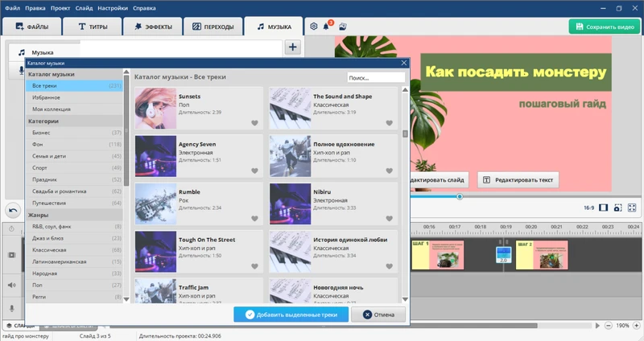The width and height of the screenshot is (644, 341).
Task: Select the МУЗЫКА tab
Action: point(274,27)
